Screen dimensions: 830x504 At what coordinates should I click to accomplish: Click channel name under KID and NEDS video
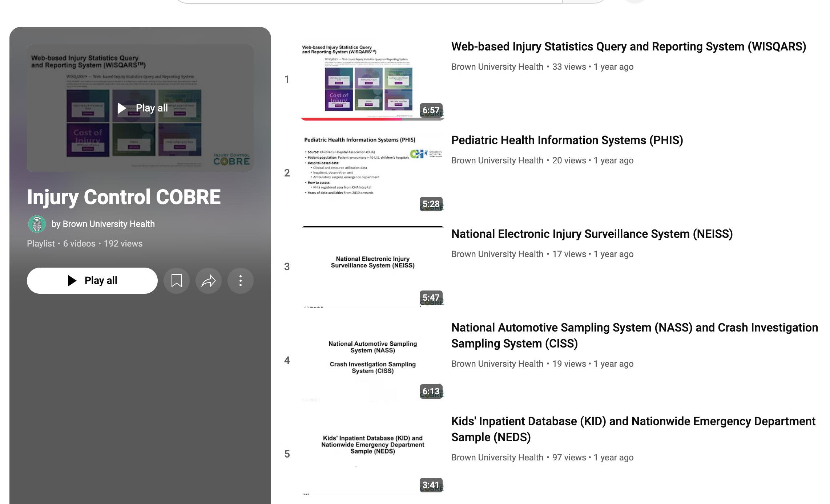[x=497, y=458]
